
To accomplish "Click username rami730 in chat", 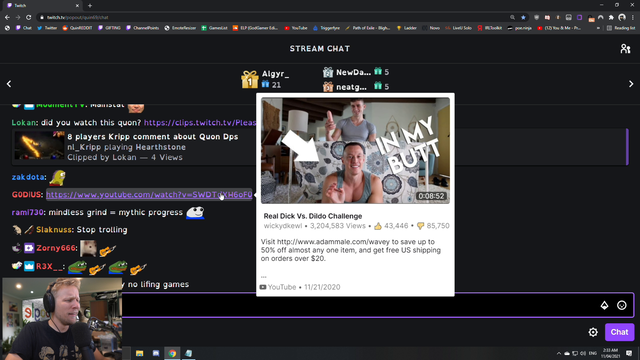I will (x=27, y=212).
